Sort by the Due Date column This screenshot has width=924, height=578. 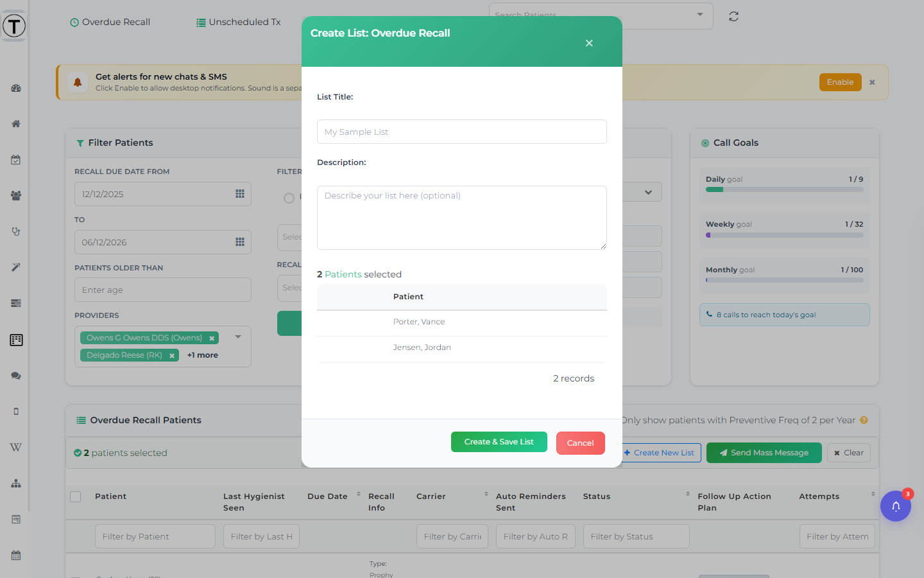(x=359, y=494)
